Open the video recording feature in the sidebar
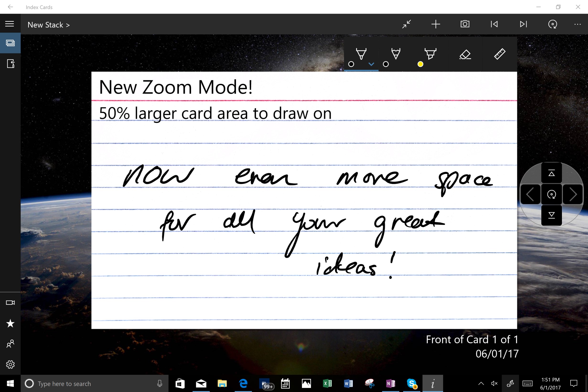Screen dimensions: 588x392 10,302
